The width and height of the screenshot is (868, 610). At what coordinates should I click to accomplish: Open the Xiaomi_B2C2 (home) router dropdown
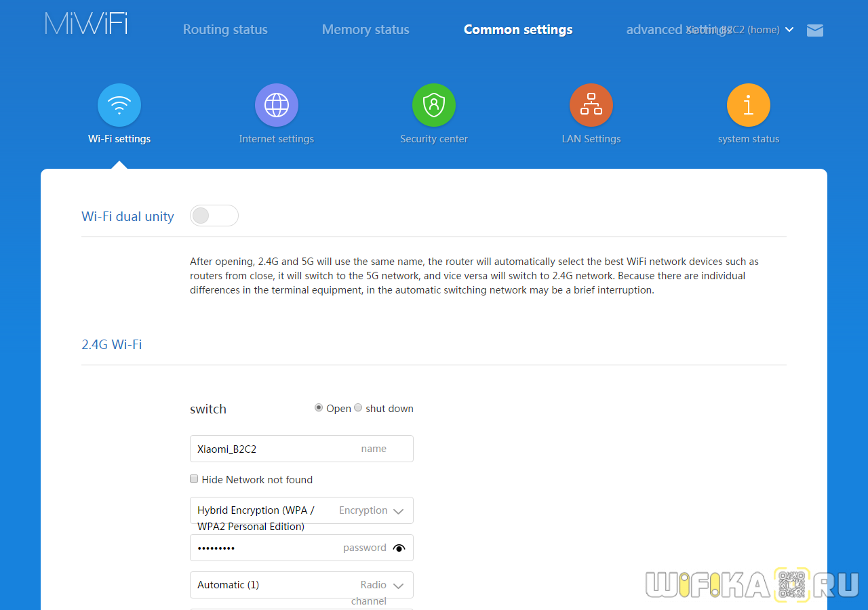coord(741,30)
